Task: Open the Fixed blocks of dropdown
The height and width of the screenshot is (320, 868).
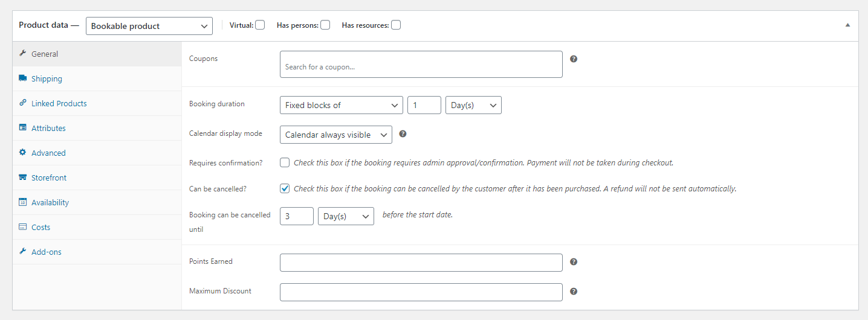Action: pyautogui.click(x=342, y=105)
